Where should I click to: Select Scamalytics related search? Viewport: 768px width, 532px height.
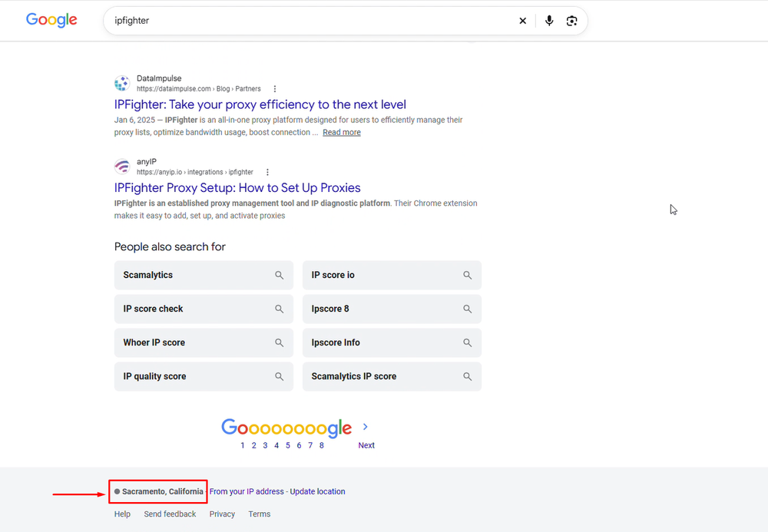[204, 275]
